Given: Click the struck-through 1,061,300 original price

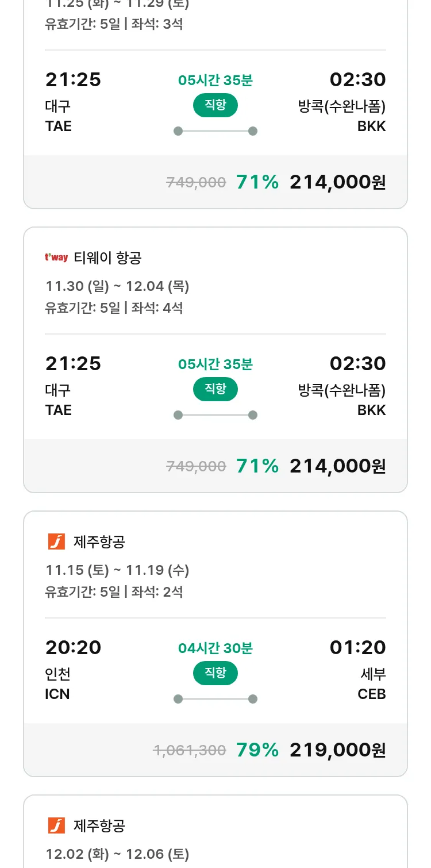Looking at the screenshot, I should pos(190,750).
